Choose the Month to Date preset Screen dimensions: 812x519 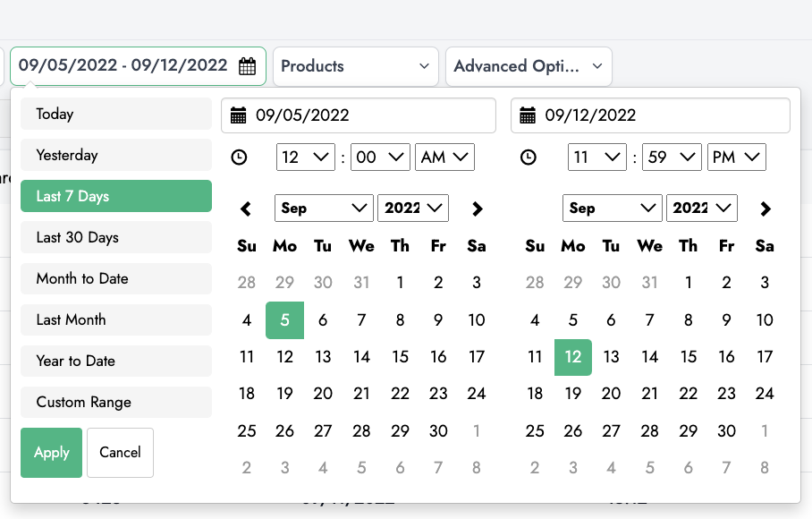pos(116,279)
